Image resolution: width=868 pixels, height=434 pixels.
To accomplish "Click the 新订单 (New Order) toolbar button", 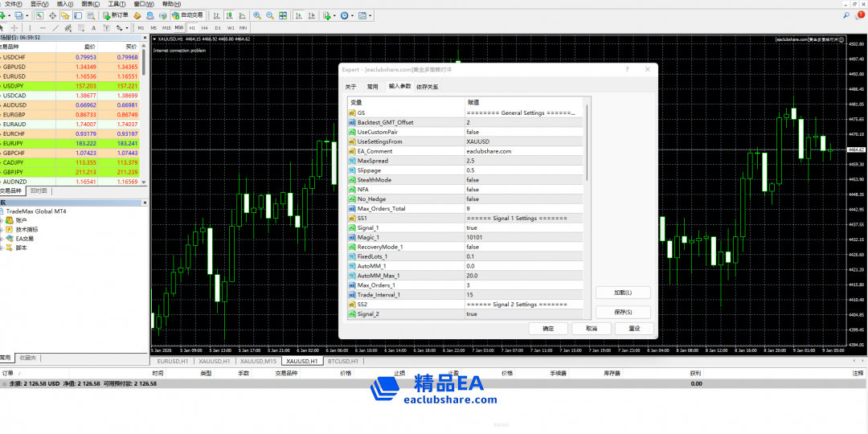I will pyautogui.click(x=116, y=15).
